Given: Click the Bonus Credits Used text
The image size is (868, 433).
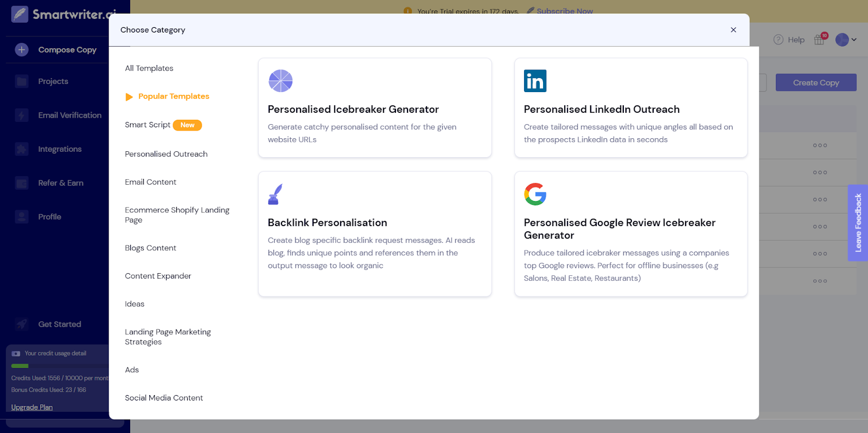Looking at the screenshot, I should coord(49,390).
